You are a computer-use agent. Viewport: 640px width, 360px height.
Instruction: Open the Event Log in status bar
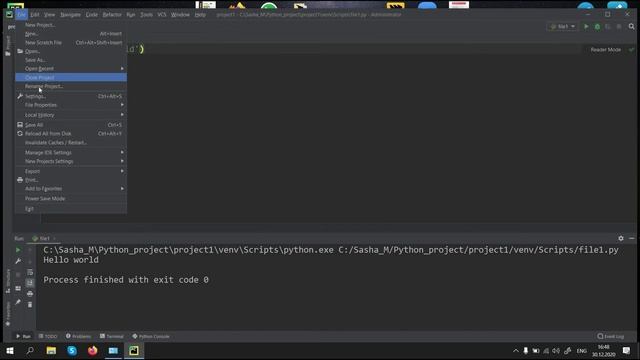(x=611, y=336)
